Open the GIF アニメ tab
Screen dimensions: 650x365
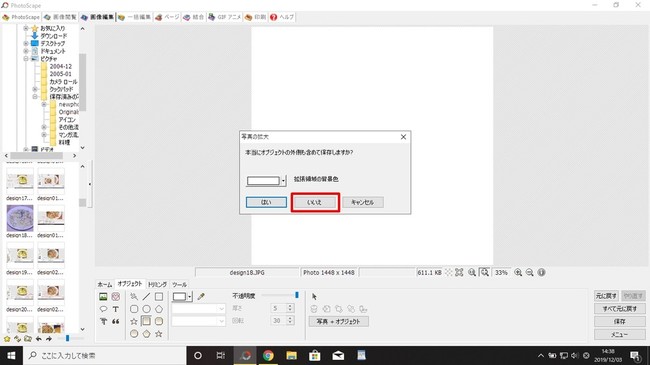point(225,17)
